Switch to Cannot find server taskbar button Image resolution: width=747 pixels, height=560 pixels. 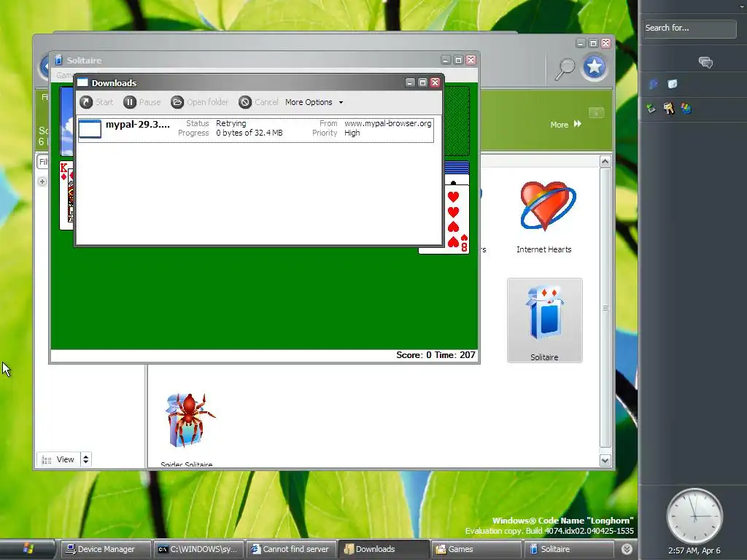pos(290,549)
